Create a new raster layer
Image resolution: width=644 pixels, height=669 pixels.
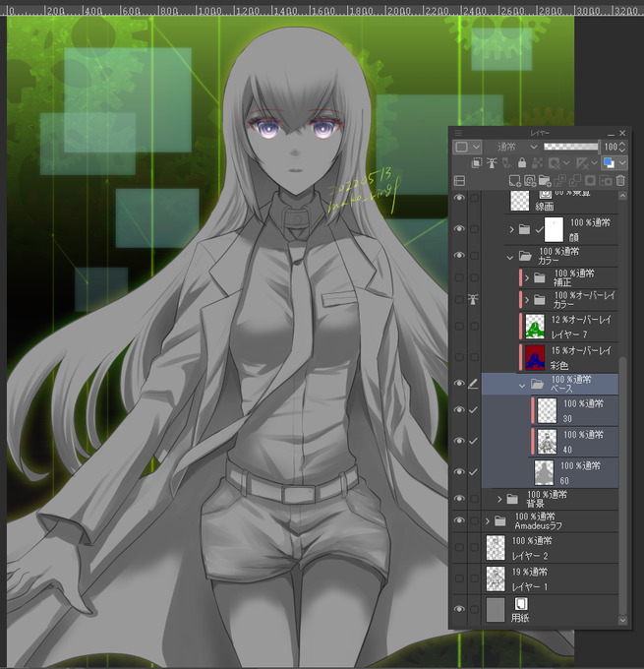pos(515,180)
